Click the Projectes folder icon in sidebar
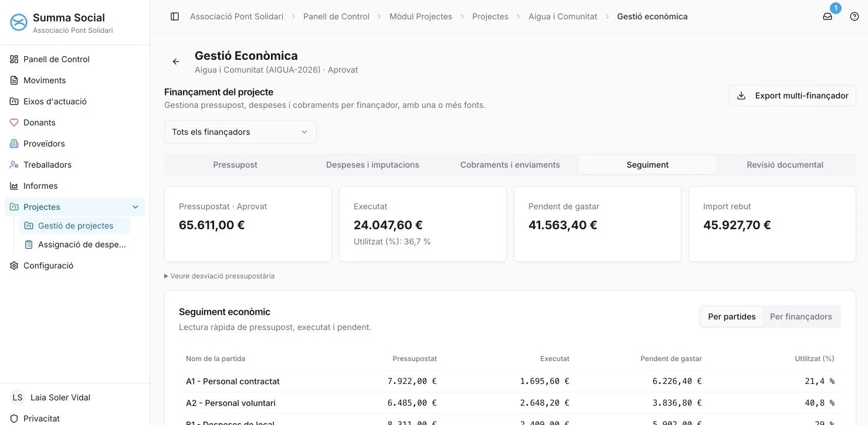The image size is (868, 425). coord(14,207)
